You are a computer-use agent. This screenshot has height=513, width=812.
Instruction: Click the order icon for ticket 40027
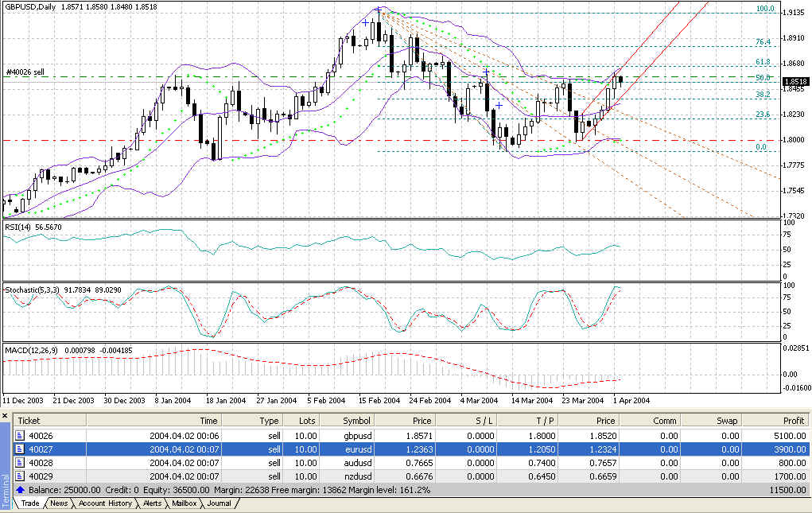21,449
